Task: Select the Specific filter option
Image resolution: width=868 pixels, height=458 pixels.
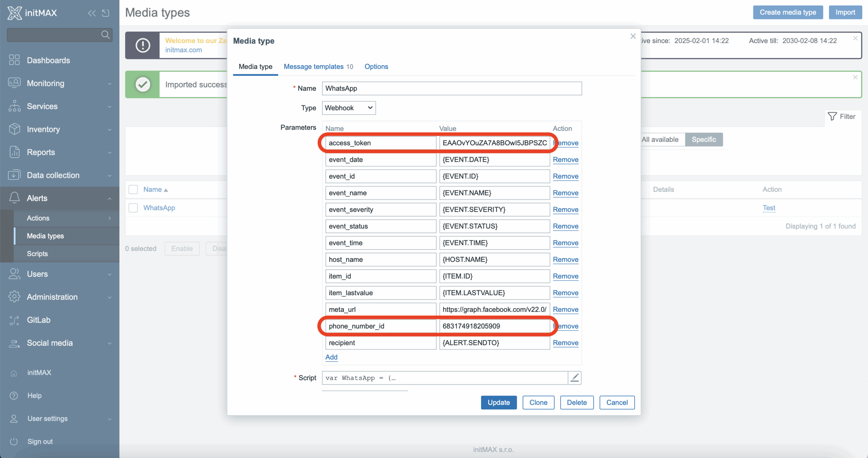Action: click(x=704, y=139)
